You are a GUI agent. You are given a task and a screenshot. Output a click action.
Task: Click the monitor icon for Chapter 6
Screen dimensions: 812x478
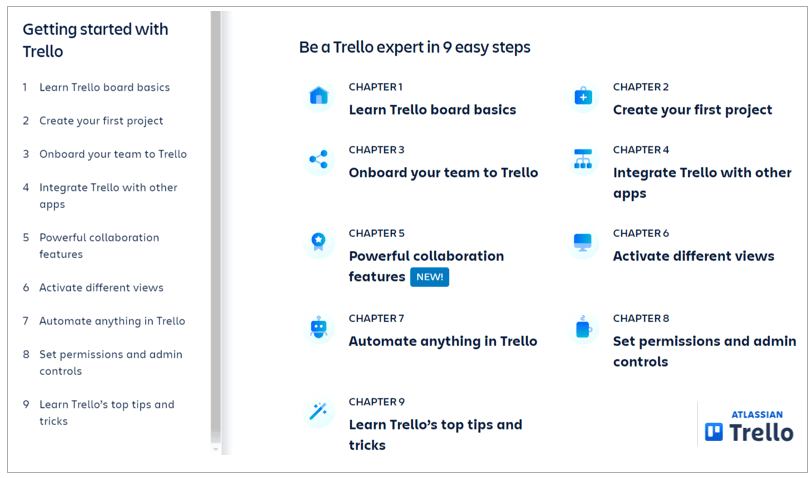[583, 243]
